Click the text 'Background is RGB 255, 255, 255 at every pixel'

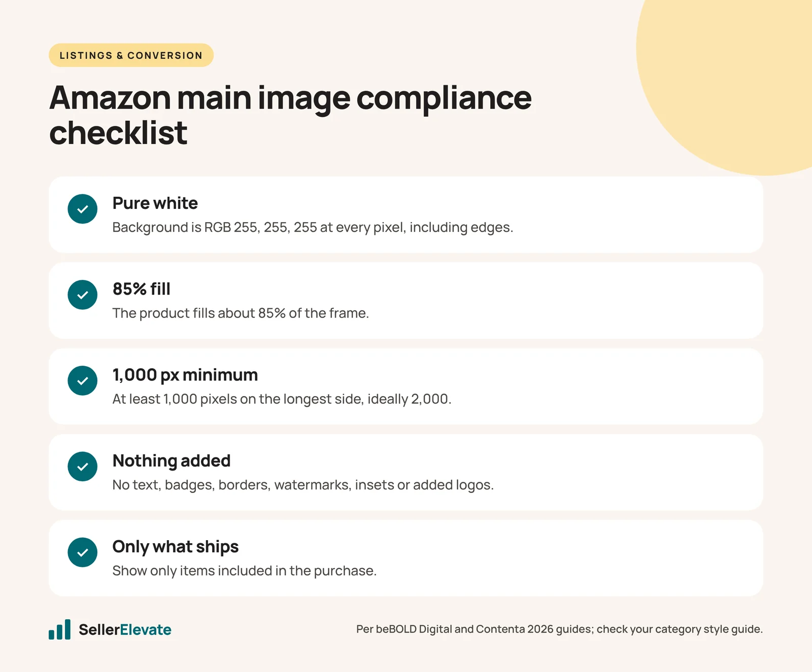(259, 227)
